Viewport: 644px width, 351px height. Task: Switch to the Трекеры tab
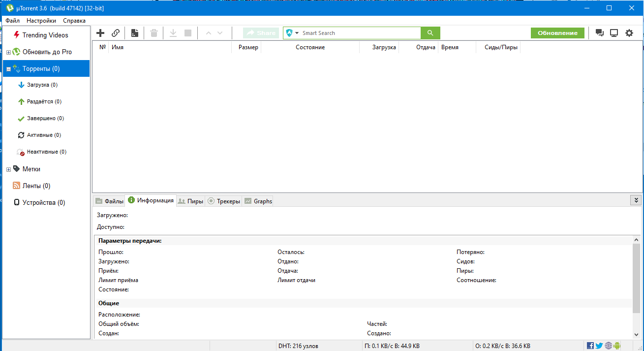[x=224, y=201]
